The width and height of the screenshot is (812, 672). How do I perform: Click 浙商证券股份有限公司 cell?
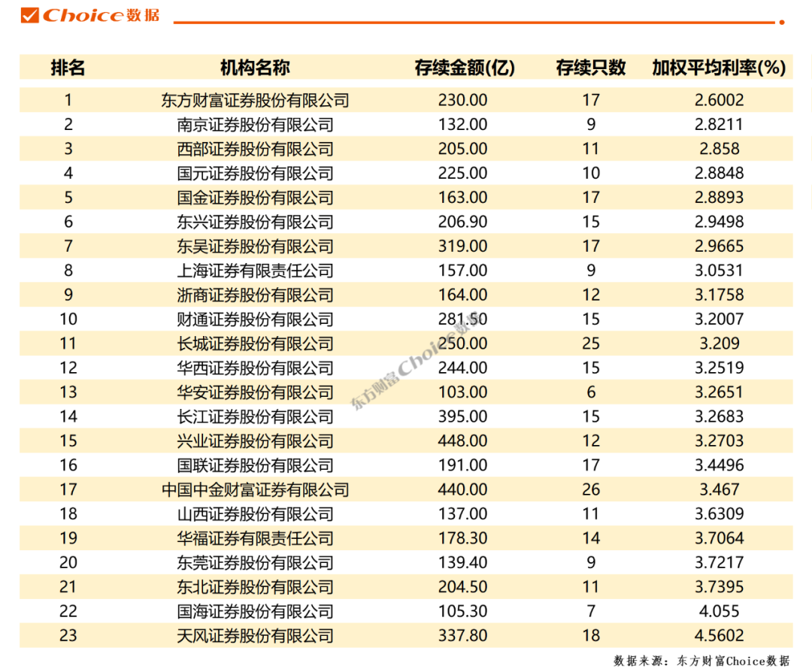pyautogui.click(x=255, y=295)
